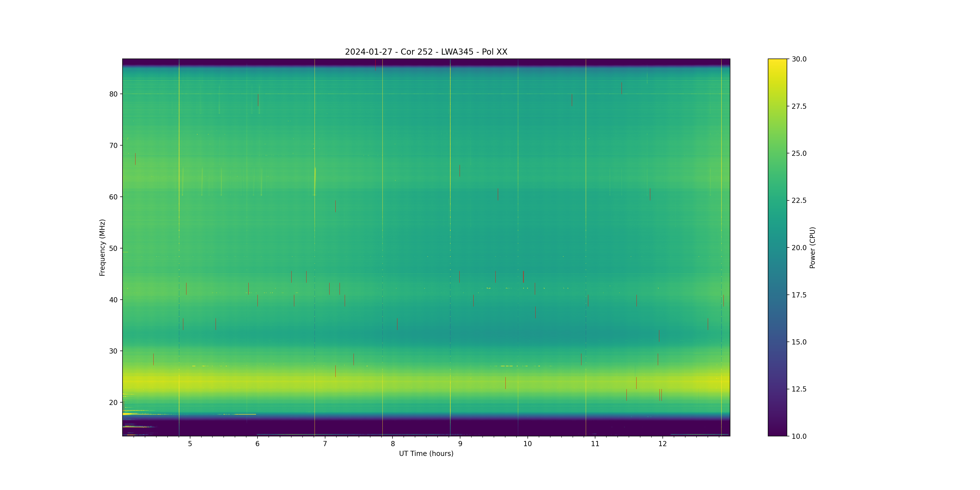Click the 17.5 label on the colorbar
This screenshot has width=980, height=490.
point(799,295)
